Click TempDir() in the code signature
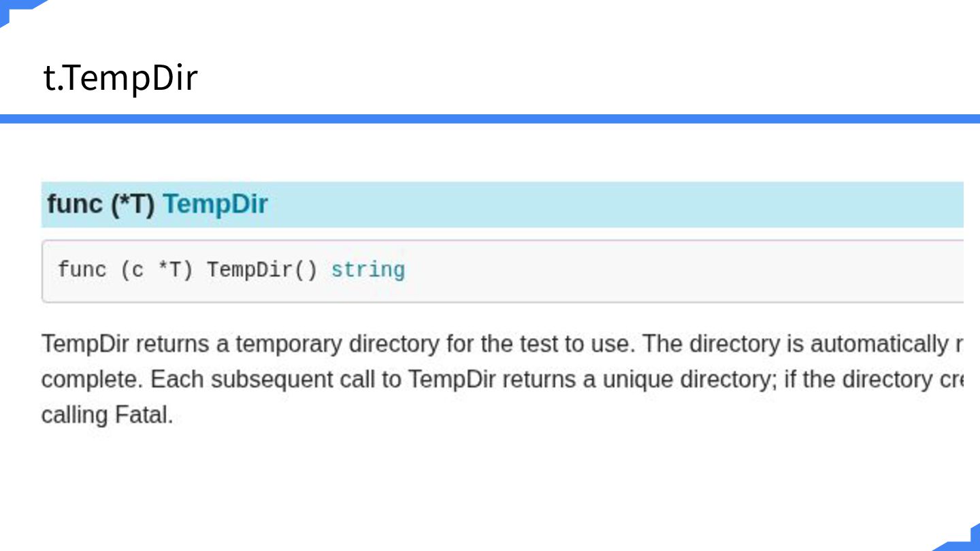The width and height of the screenshot is (980, 551). pyautogui.click(x=262, y=270)
